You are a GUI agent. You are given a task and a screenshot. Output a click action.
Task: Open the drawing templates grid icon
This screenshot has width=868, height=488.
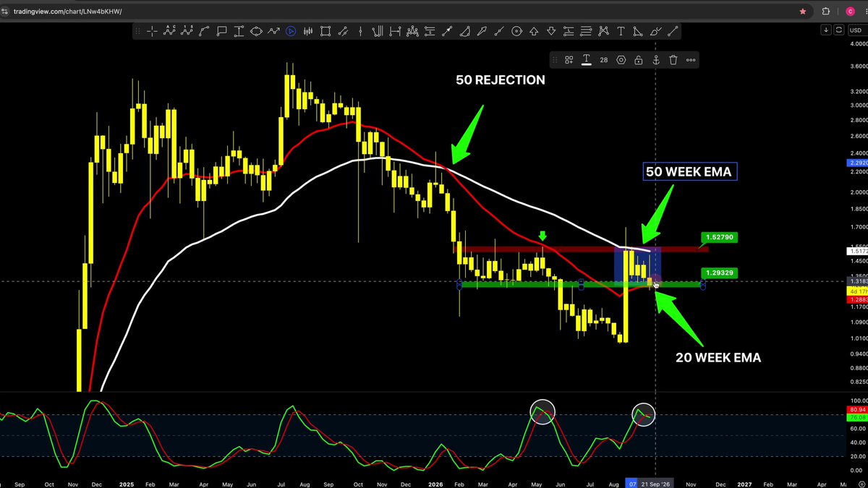[569, 60]
